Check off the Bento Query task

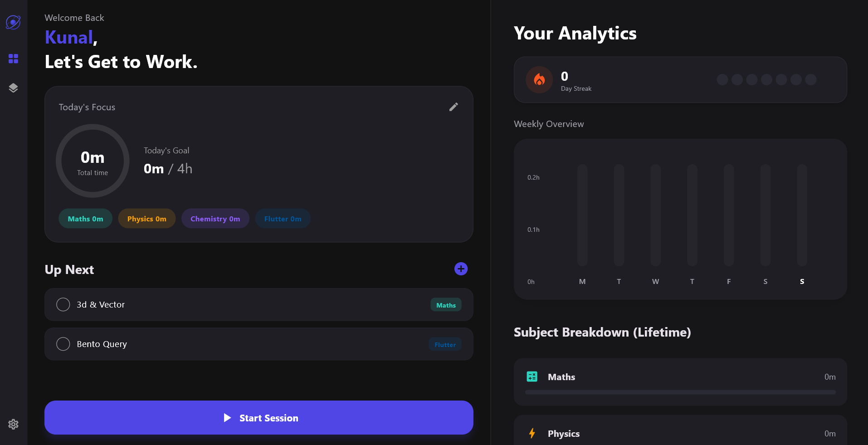click(63, 343)
